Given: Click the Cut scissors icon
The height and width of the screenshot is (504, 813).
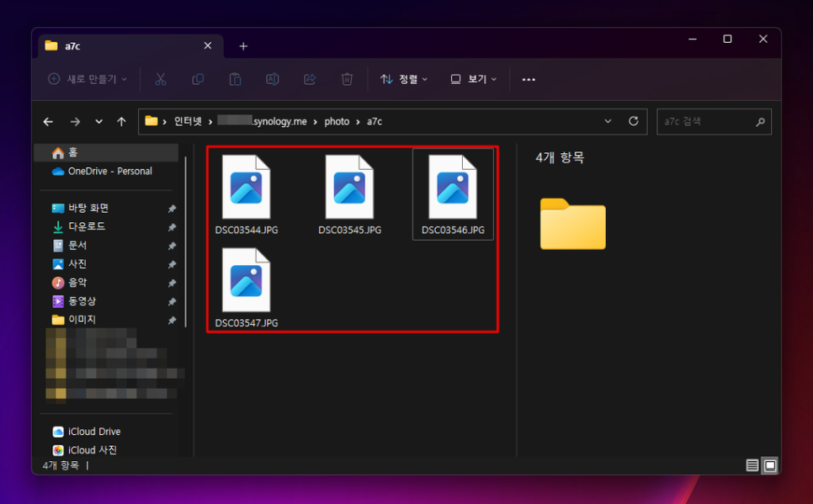Looking at the screenshot, I should [x=161, y=79].
